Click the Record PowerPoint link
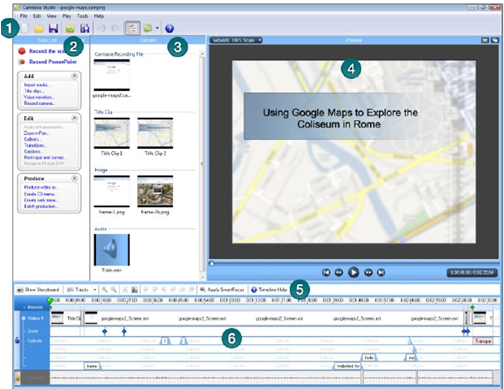504x389 pixels. [x=53, y=62]
